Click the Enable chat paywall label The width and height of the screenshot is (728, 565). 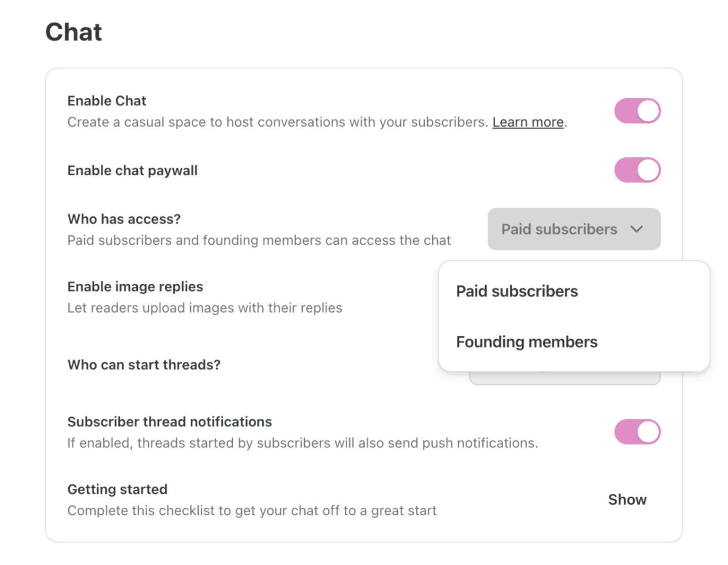[132, 170]
